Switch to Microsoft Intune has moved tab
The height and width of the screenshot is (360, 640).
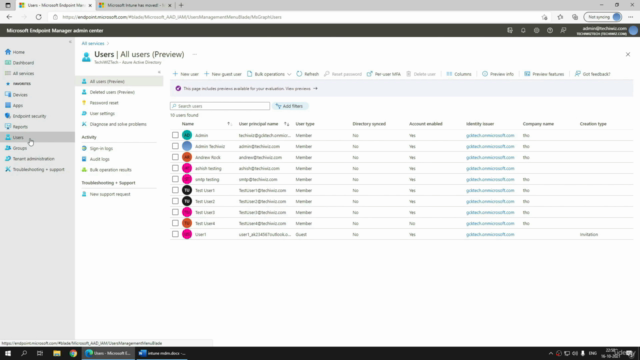pos(134,5)
